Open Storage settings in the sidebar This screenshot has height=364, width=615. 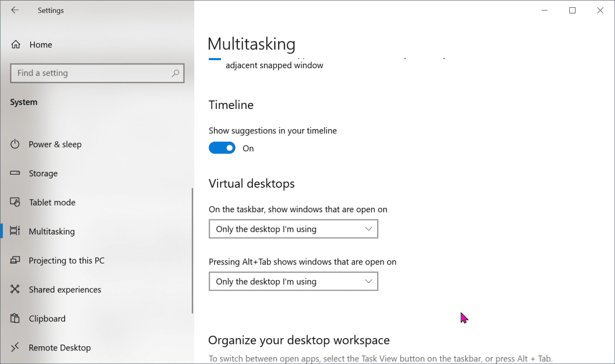click(15, 173)
